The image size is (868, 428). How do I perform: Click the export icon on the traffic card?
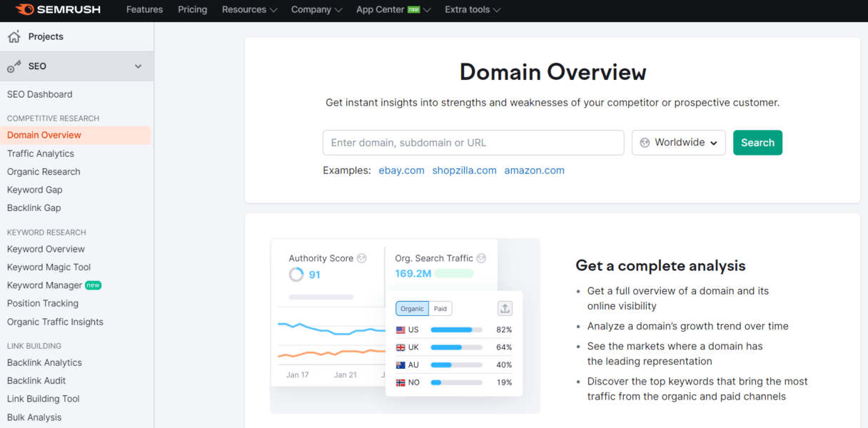point(505,308)
